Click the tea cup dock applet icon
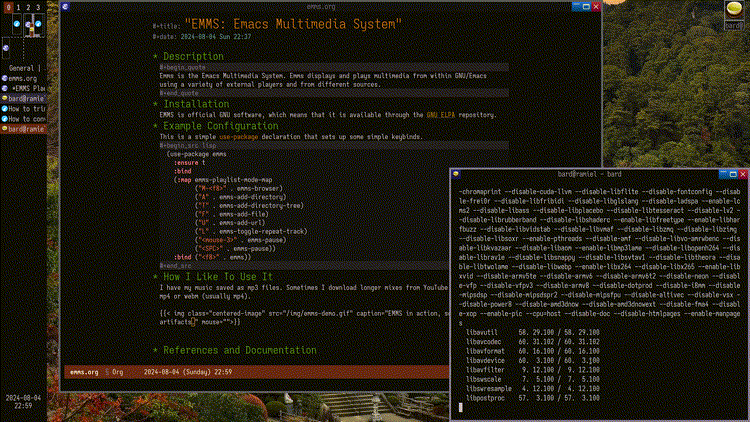Screen dimensions: 750x422 click(734, 9)
